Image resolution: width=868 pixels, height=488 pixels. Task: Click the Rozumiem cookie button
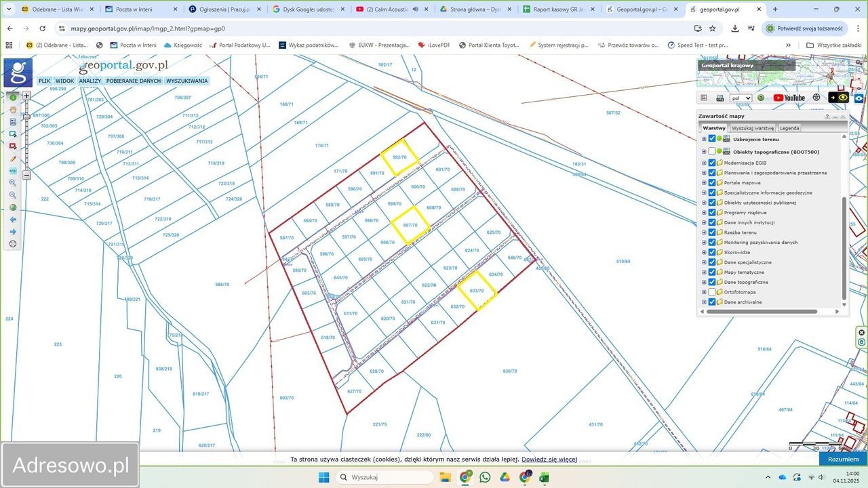[x=843, y=459]
